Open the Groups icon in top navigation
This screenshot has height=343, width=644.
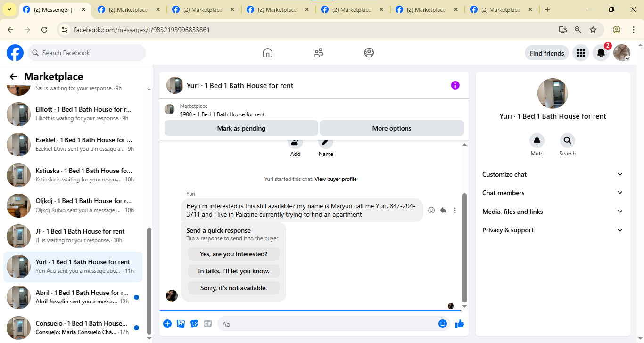tap(369, 53)
